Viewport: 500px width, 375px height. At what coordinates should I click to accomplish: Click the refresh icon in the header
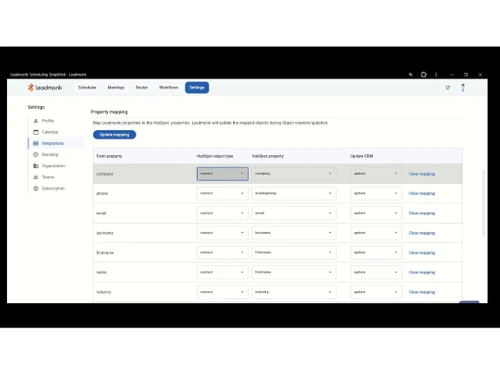[448, 88]
